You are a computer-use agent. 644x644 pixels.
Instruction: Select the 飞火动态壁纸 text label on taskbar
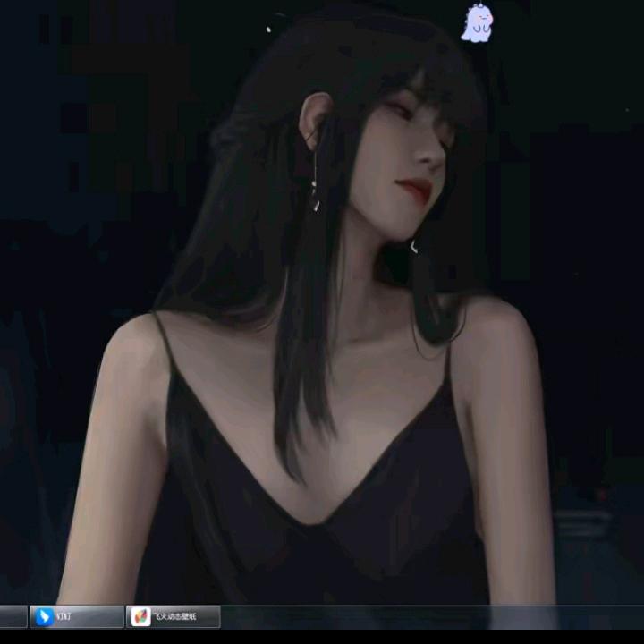pos(173,616)
